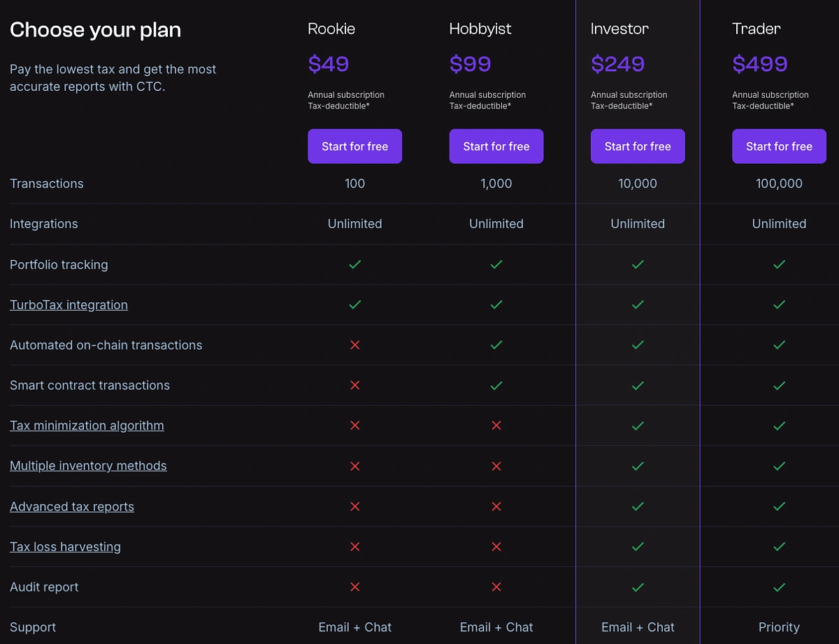Viewport: 839px width, 644px height.
Task: Click the red X under Hobbyist for Audit report
Action: pyautogui.click(x=496, y=587)
